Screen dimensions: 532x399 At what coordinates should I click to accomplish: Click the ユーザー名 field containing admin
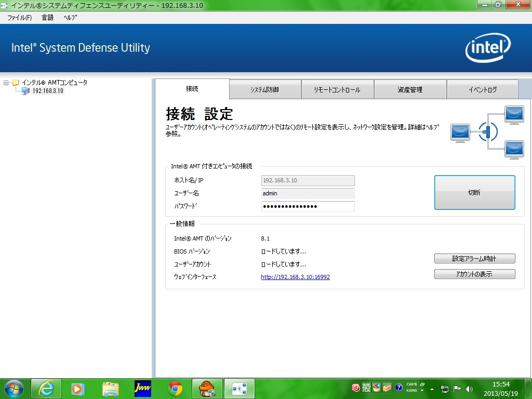coord(308,193)
